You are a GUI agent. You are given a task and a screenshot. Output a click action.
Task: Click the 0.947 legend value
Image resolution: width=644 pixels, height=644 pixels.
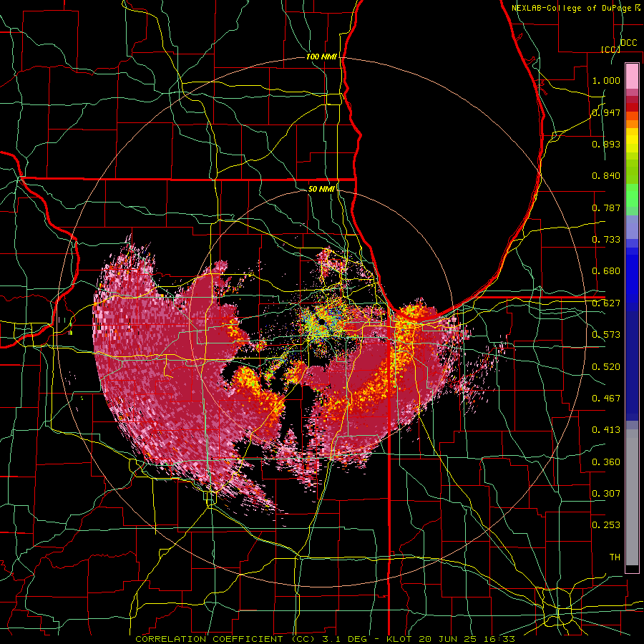coord(606,112)
